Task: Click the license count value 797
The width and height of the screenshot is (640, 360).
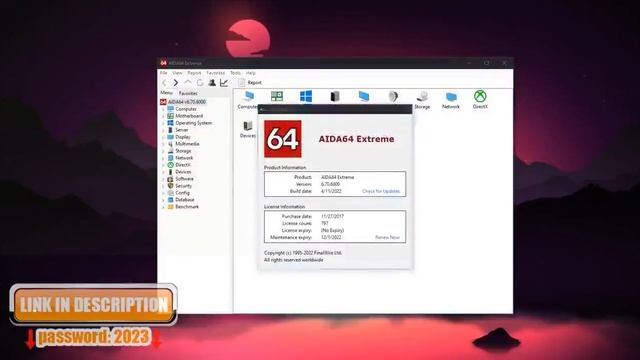Action: click(324, 223)
